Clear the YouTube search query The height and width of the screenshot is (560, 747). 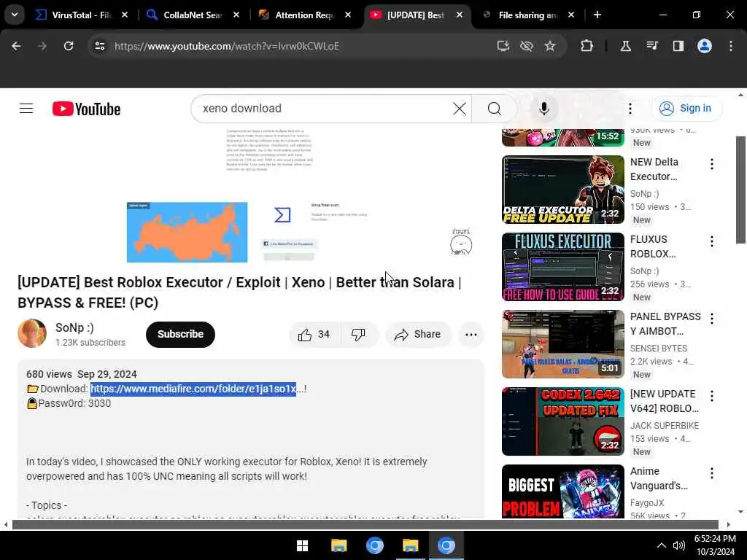[460, 109]
